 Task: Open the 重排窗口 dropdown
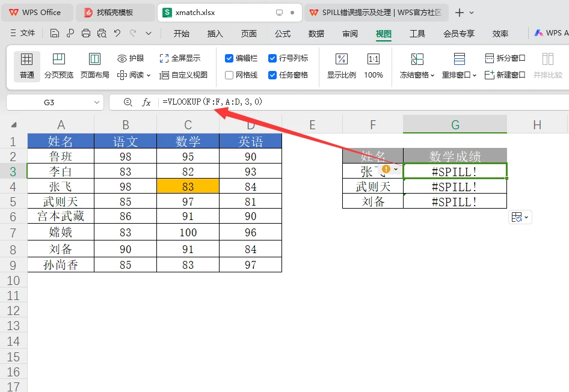click(459, 66)
